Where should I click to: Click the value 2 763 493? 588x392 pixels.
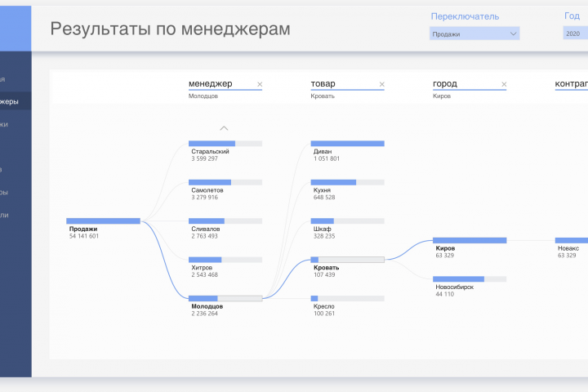(x=204, y=236)
